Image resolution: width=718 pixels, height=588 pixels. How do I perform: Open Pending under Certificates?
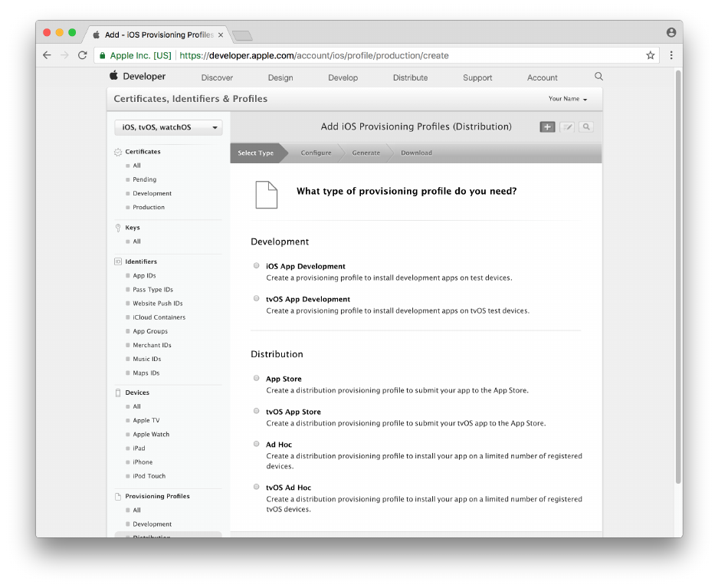[144, 179]
